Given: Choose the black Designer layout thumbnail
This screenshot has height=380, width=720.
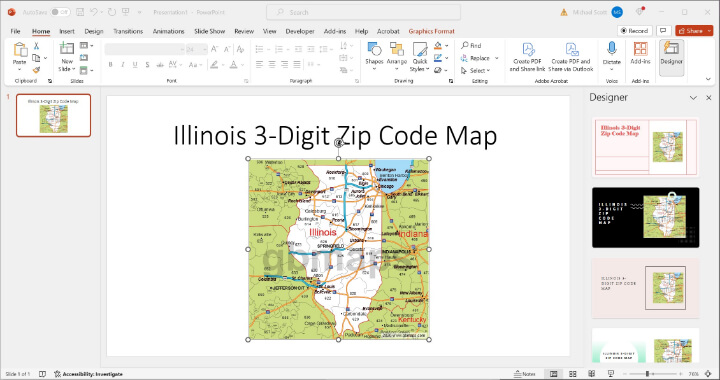Looking at the screenshot, I should (646, 218).
